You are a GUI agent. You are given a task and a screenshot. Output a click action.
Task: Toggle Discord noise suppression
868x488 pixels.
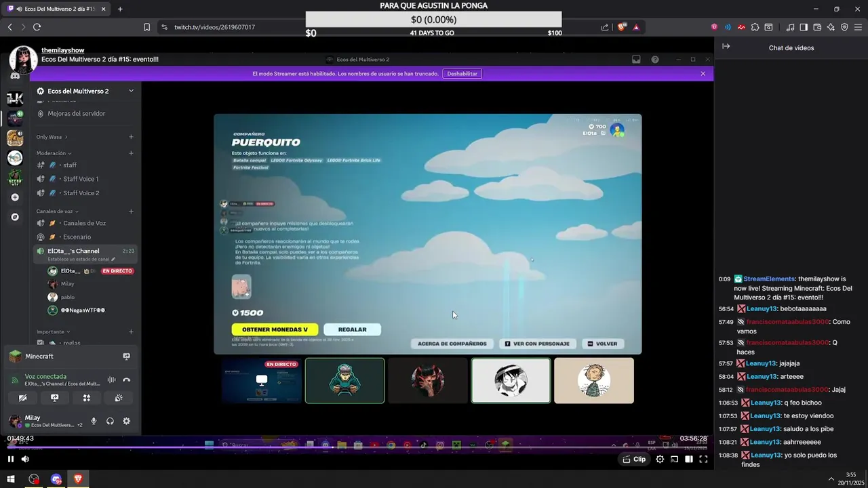pyautogui.click(x=111, y=380)
